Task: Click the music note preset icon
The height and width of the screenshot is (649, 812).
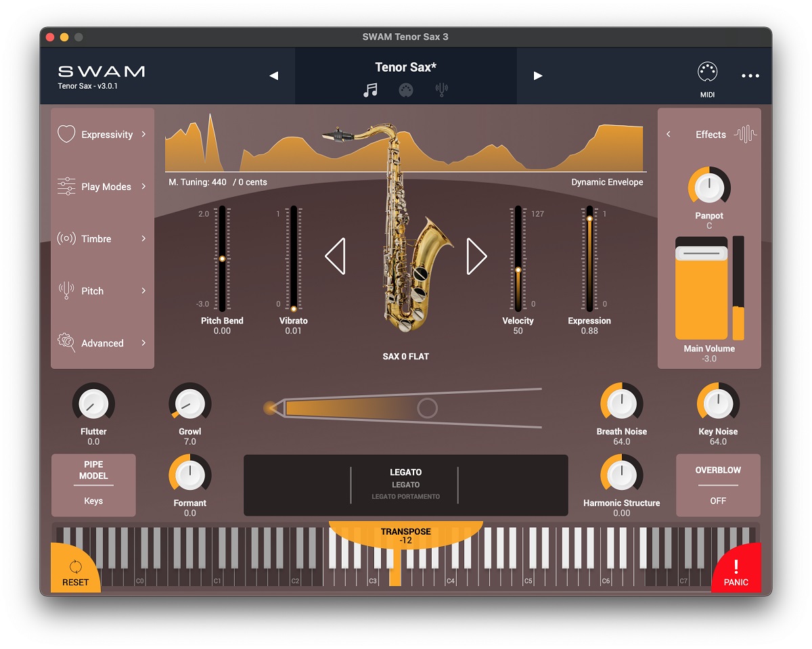Action: pos(370,90)
